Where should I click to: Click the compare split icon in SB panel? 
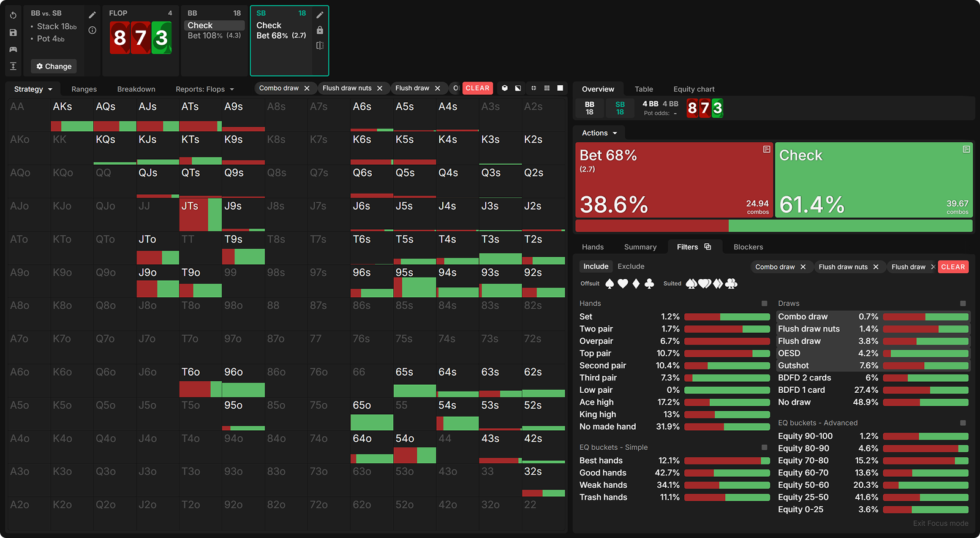coord(320,45)
